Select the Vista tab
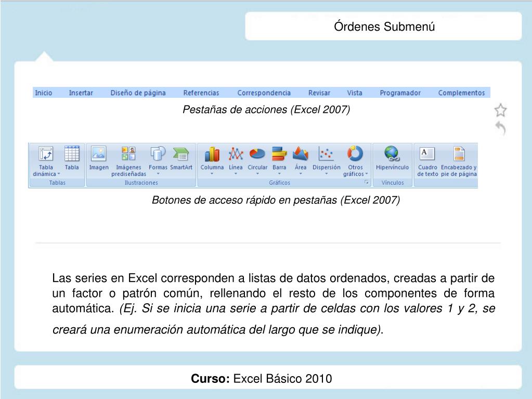 355,93
